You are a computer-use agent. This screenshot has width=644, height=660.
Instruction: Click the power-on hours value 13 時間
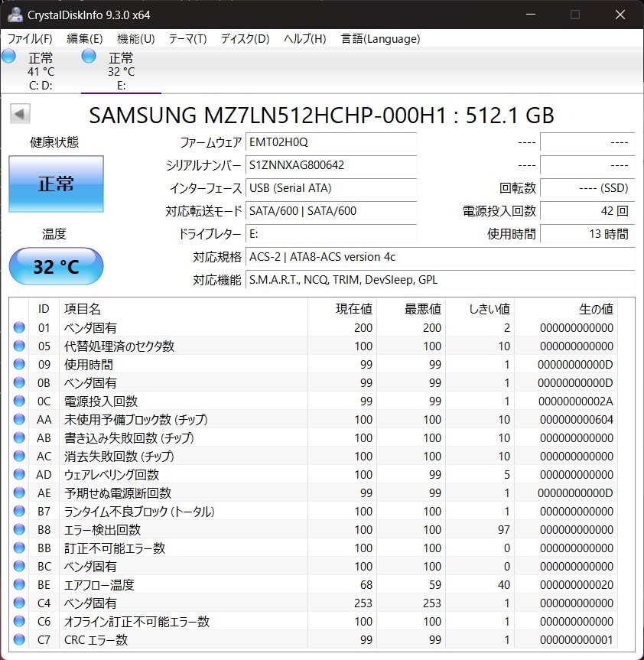pyautogui.click(x=587, y=233)
